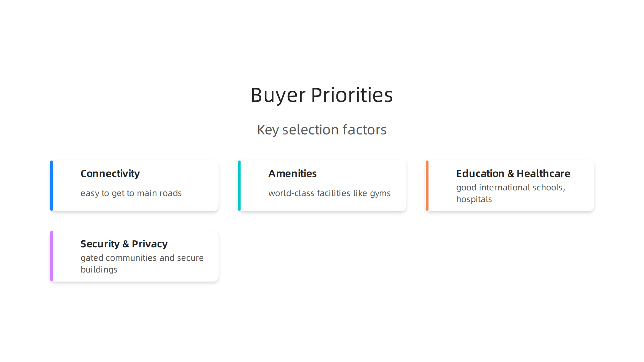Click the purple accent bar on Security card

point(52,256)
